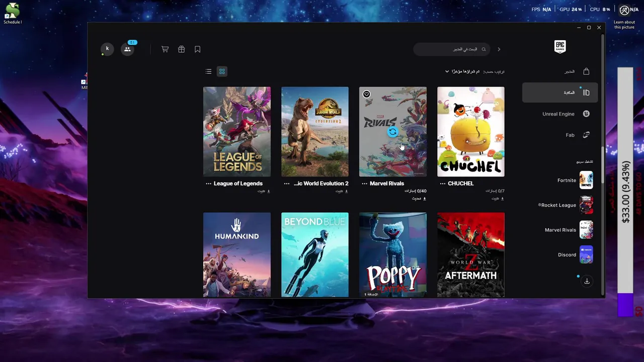Click the library search field

click(452, 49)
